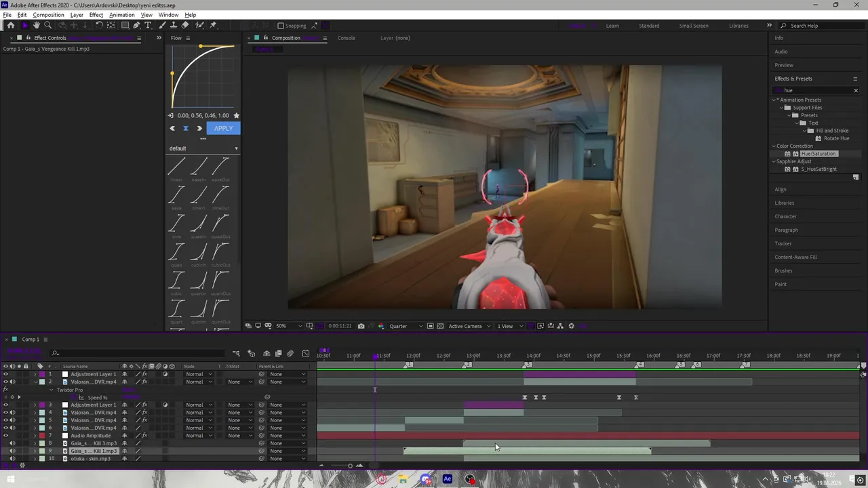Switch to the Small Screen workspace

pyautogui.click(x=694, y=26)
